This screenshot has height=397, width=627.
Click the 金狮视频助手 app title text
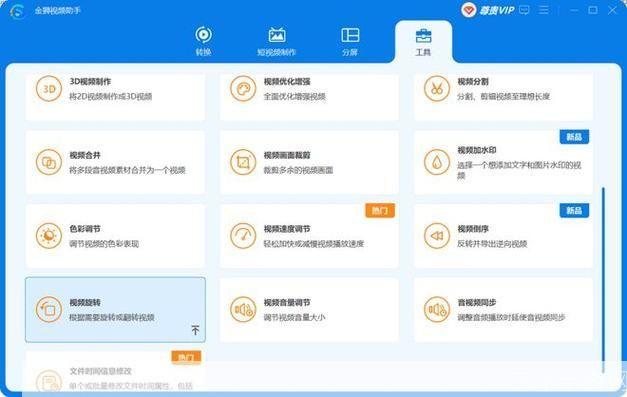pos(58,10)
